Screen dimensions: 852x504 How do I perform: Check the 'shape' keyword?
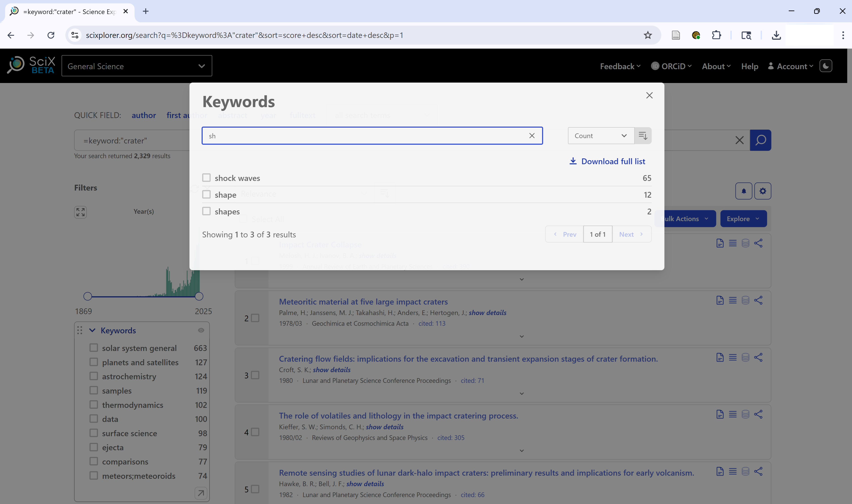click(x=206, y=194)
